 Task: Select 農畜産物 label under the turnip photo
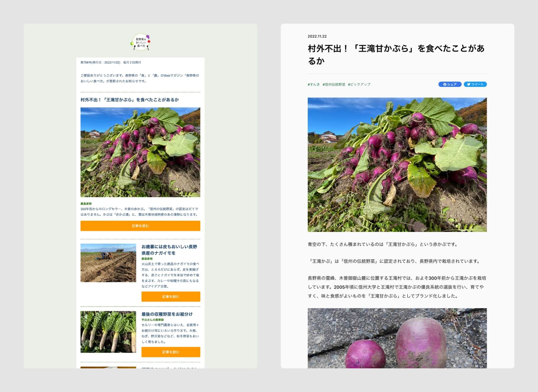coord(86,204)
